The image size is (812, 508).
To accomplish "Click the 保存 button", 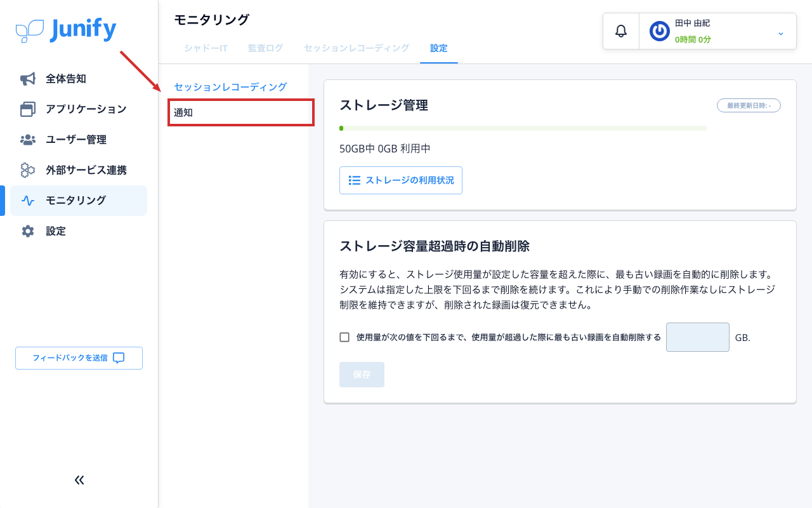I will click(x=362, y=375).
